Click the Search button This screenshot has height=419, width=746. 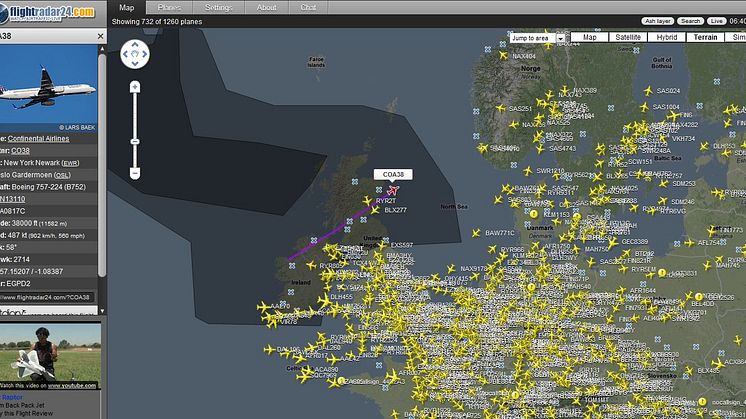point(690,20)
